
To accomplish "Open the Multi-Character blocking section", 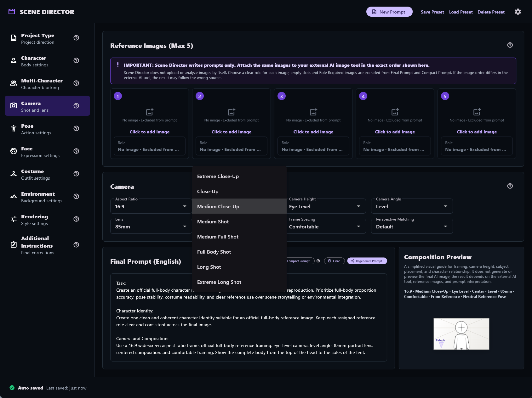I will (47, 83).
